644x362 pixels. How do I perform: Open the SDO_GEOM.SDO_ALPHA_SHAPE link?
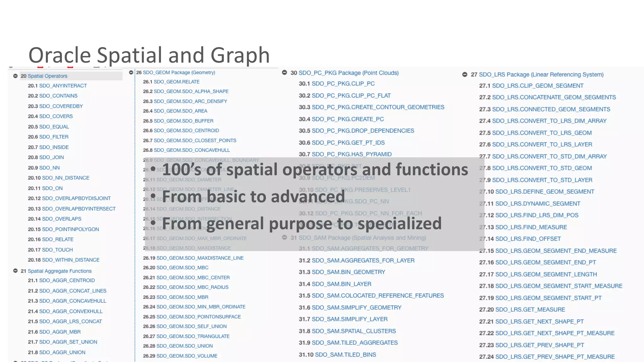191,91
